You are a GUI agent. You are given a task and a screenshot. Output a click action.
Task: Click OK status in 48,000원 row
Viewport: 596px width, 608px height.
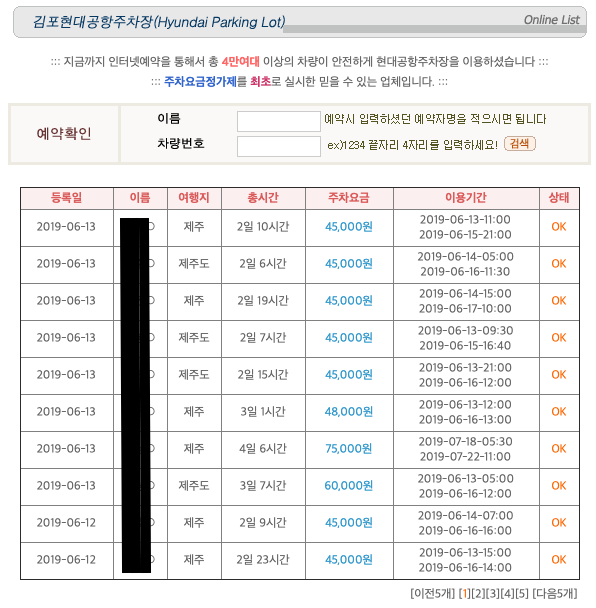pos(559,411)
